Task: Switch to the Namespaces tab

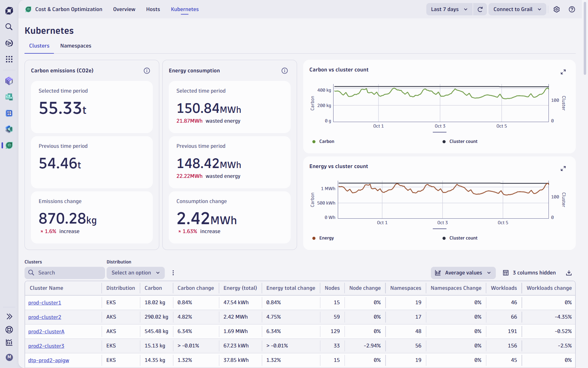Action: coord(76,46)
